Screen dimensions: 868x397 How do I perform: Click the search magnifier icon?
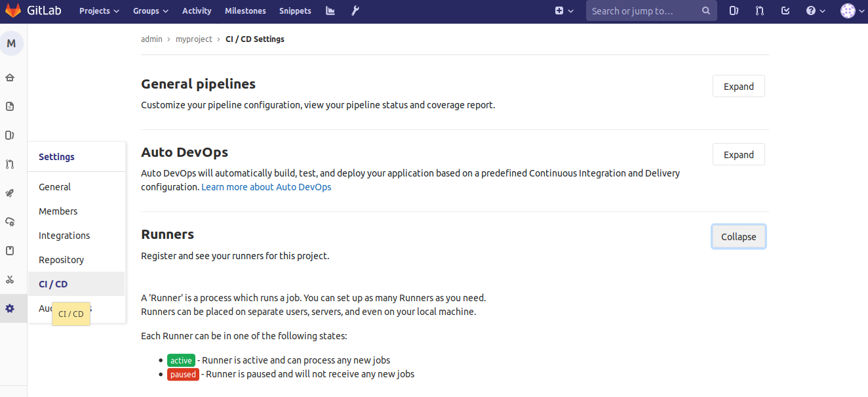click(706, 10)
